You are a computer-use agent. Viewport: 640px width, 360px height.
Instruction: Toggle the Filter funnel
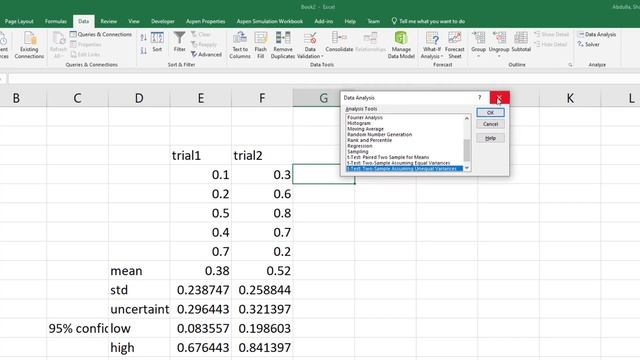(x=180, y=42)
